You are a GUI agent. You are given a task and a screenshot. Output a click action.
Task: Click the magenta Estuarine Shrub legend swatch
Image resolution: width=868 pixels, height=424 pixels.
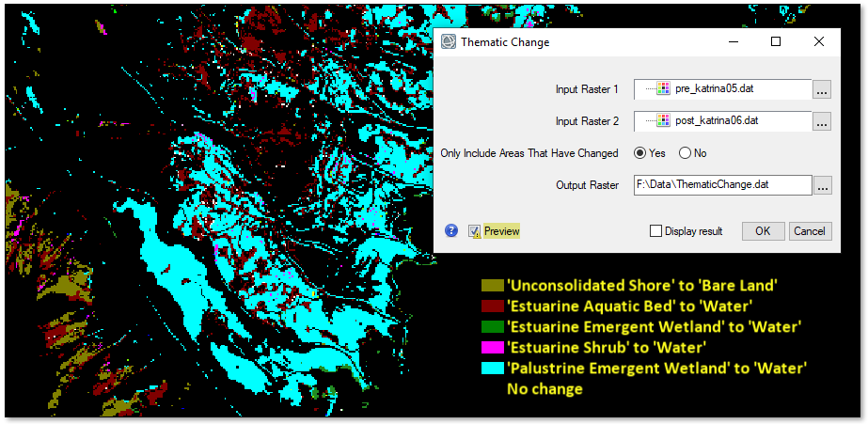(x=492, y=347)
